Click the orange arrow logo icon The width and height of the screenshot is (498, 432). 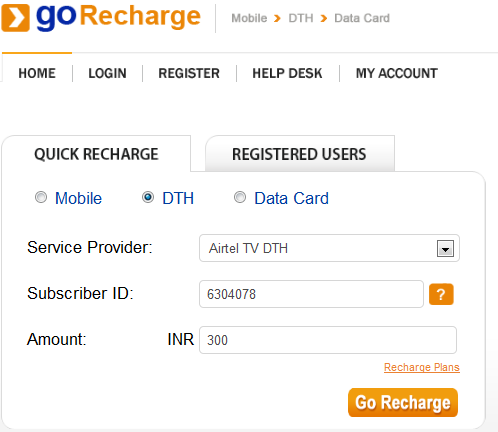15,18
